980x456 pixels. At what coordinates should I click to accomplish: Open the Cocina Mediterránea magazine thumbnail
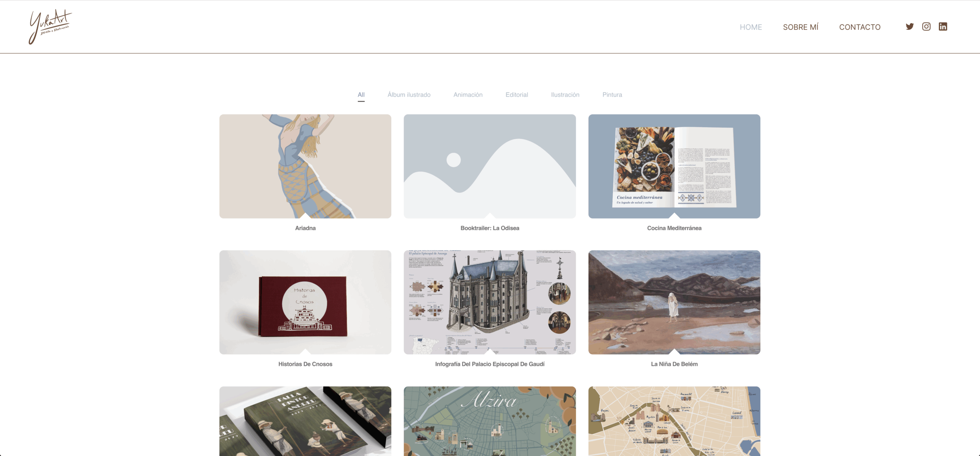[x=674, y=166]
